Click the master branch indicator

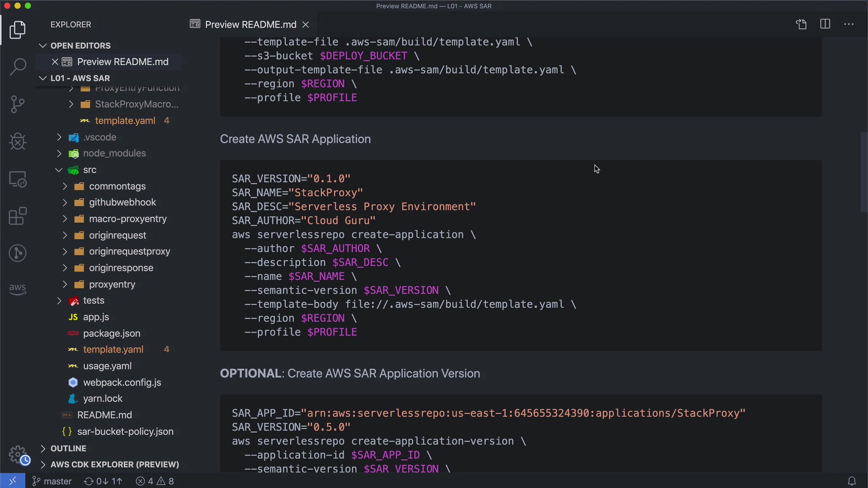(52, 481)
